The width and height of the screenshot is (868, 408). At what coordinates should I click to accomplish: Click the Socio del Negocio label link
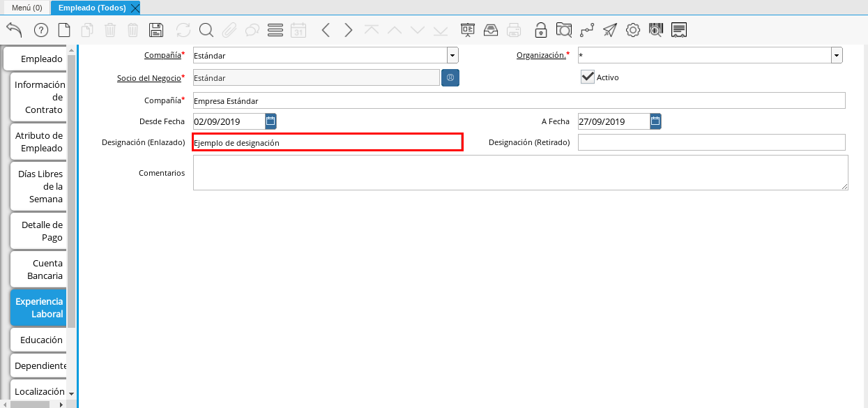[x=149, y=77]
